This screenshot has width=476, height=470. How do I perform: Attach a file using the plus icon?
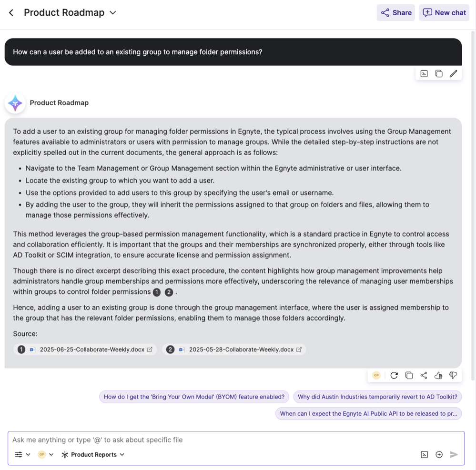[439, 454]
